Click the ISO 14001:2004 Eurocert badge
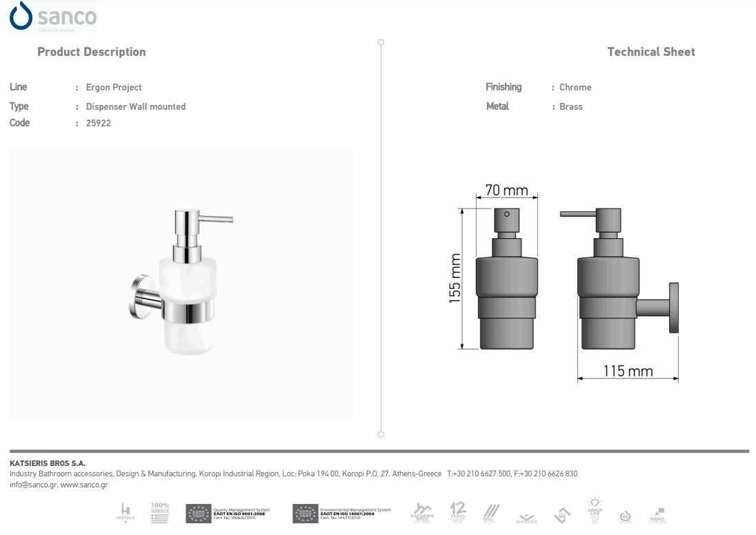 306,513
